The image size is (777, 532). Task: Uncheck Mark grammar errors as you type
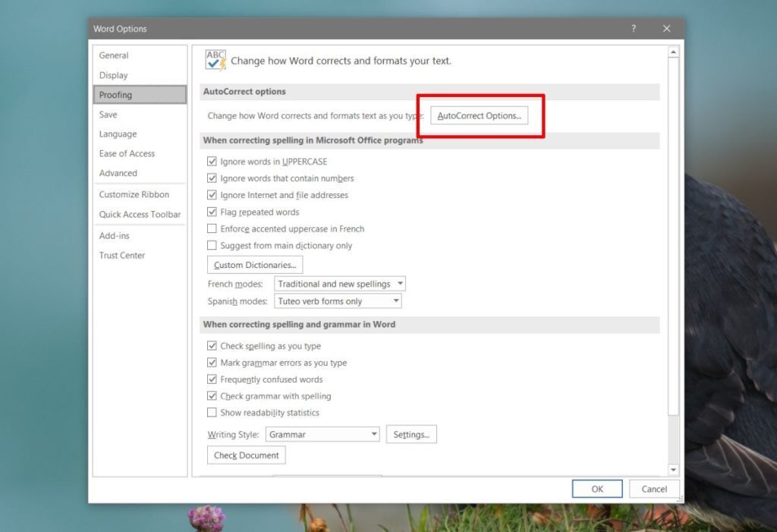pyautogui.click(x=212, y=362)
